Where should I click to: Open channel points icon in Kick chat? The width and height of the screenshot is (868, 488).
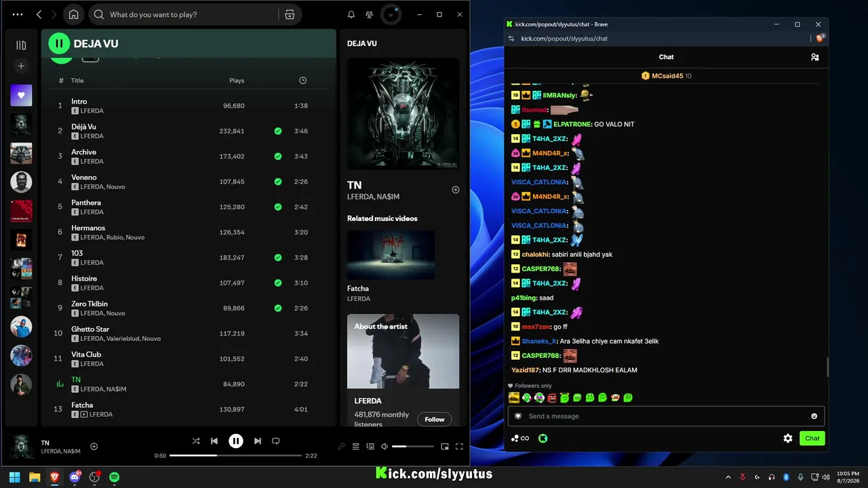[x=520, y=439]
